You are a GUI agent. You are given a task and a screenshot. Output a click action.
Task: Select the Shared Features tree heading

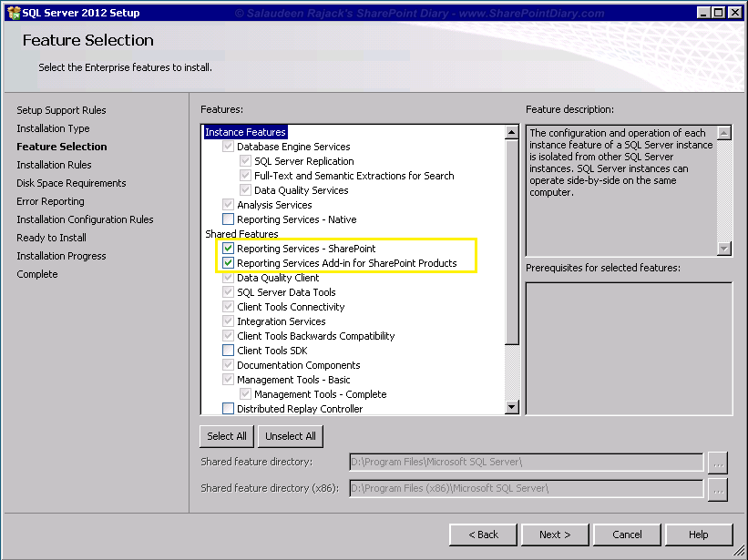tap(241, 234)
